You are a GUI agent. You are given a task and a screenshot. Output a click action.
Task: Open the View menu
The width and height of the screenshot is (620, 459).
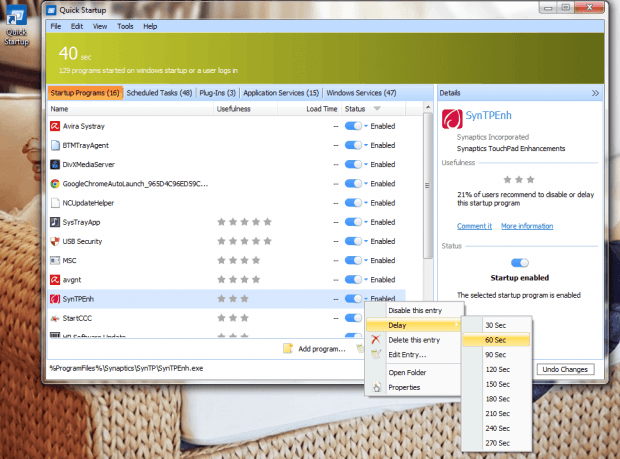[x=100, y=26]
